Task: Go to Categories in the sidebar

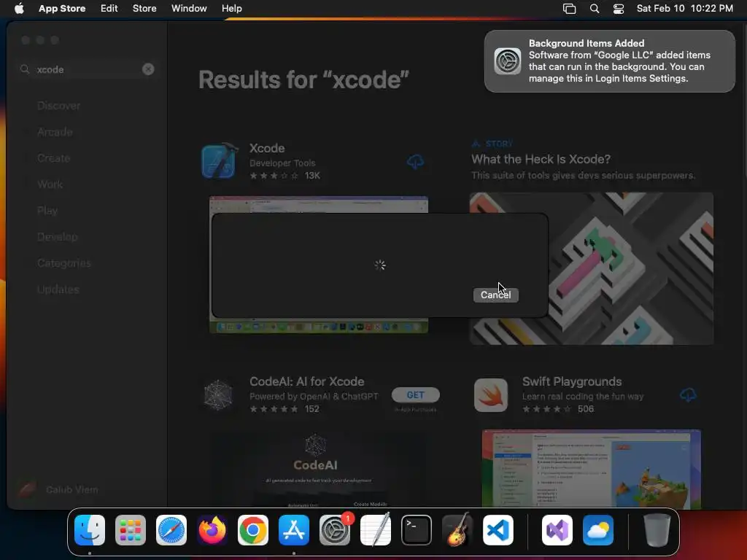Action: pos(64,262)
